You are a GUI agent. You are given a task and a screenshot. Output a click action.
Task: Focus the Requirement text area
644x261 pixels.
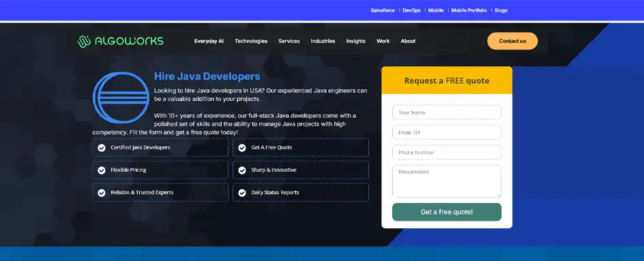[x=447, y=181]
